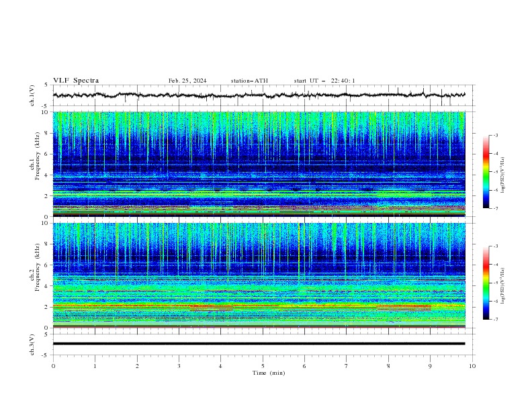532x411 pixels.
Task: Select the log(PSD) label beside ch.2 color bar
Action: coord(502,286)
